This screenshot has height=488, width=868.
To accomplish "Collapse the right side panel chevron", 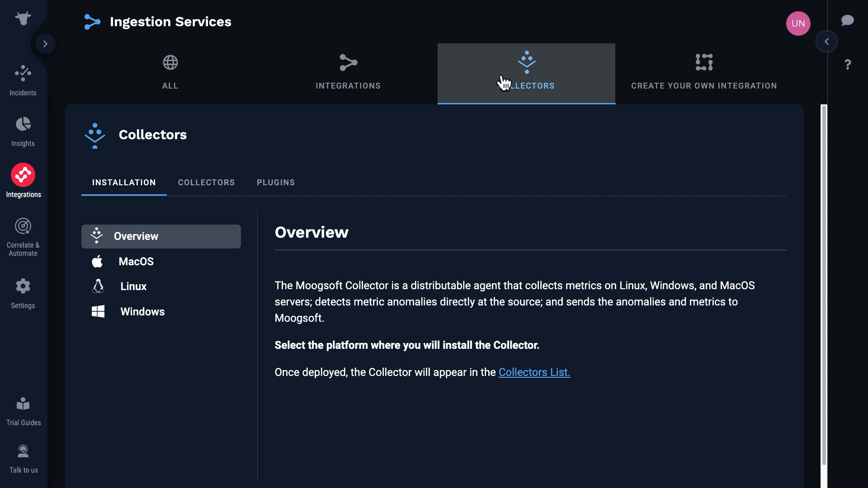I will point(826,42).
